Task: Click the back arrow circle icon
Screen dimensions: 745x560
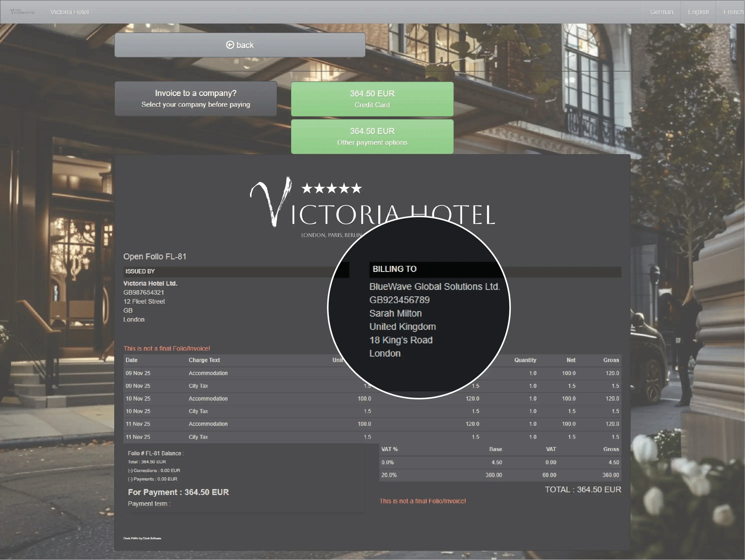Action: click(230, 45)
